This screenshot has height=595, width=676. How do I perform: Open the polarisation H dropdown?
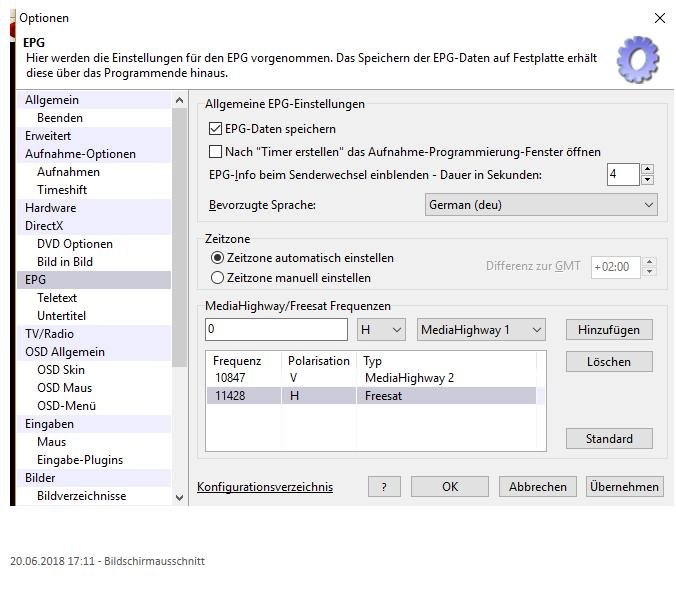pos(381,330)
